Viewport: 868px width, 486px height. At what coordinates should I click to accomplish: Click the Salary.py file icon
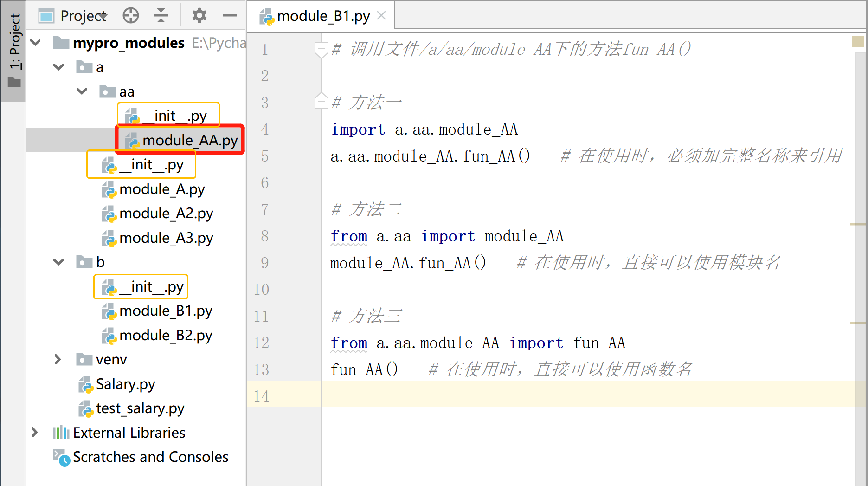pos(86,384)
